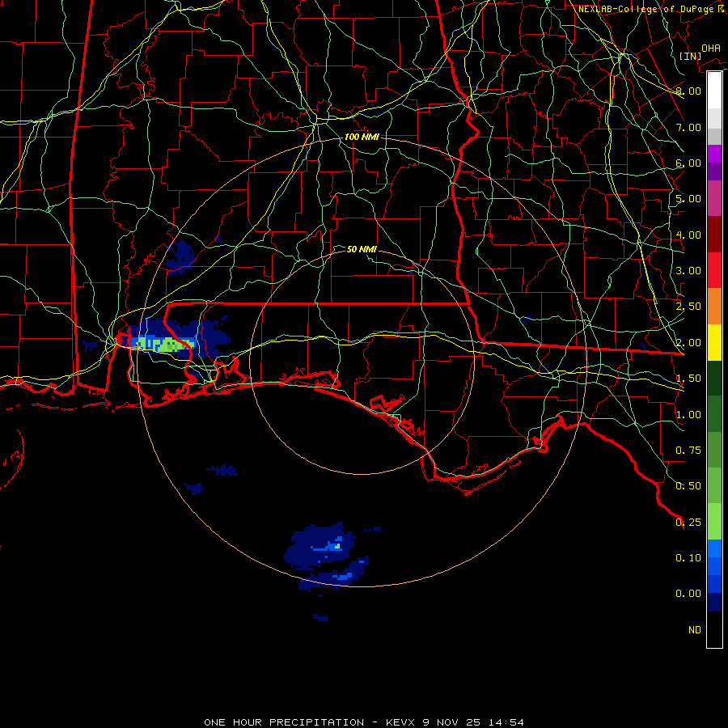
Task: Click the KEVX radar site identifier
Action: coord(400,722)
